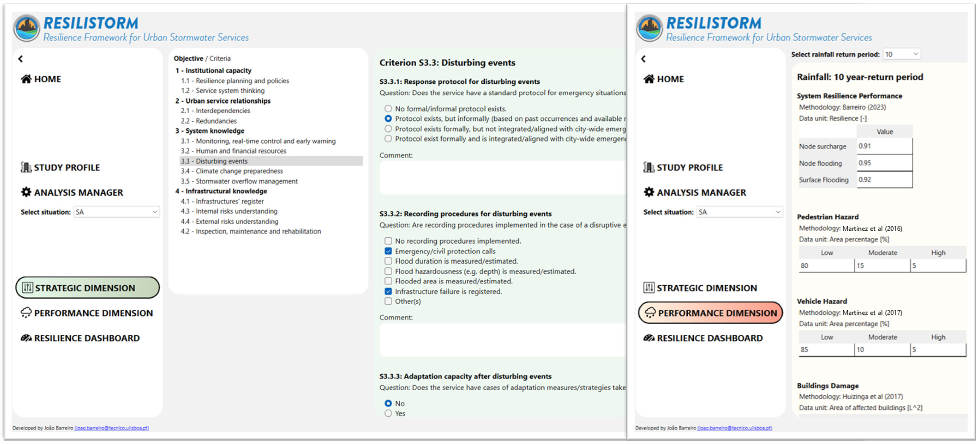This screenshot has width=980, height=445.
Task: Click the developer email link in left window
Action: (111, 428)
